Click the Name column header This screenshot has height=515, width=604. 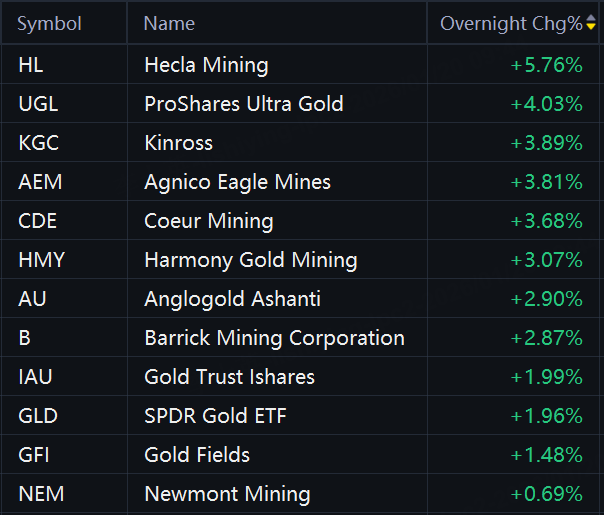pyautogui.click(x=169, y=24)
